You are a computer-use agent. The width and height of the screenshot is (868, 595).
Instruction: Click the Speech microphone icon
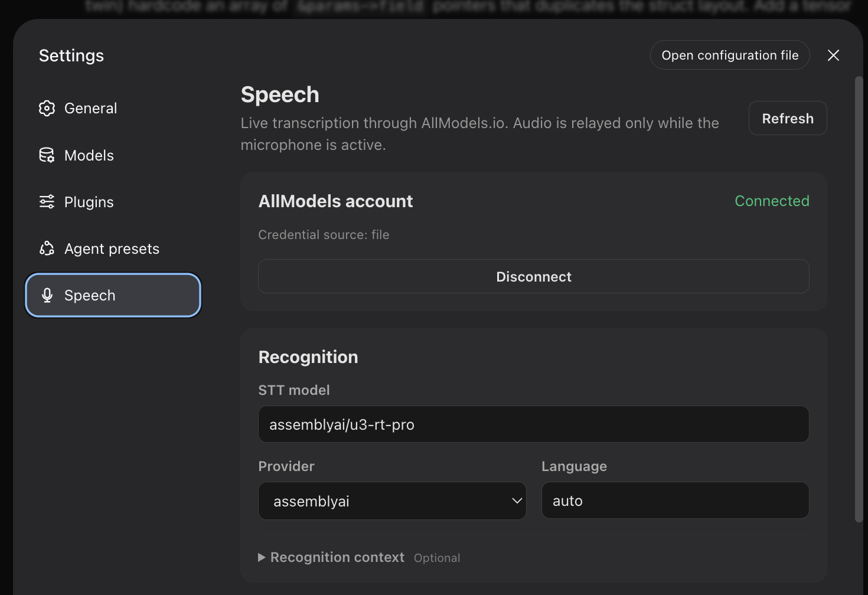47,295
